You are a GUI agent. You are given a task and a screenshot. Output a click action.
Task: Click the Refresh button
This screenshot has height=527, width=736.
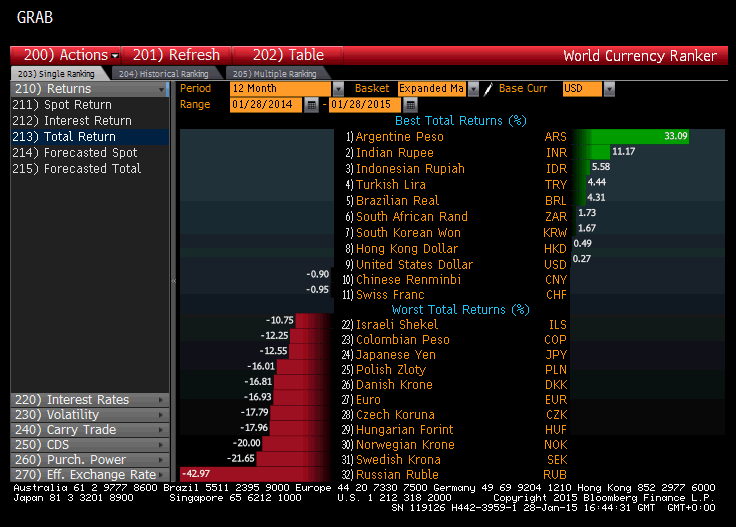click(x=176, y=55)
